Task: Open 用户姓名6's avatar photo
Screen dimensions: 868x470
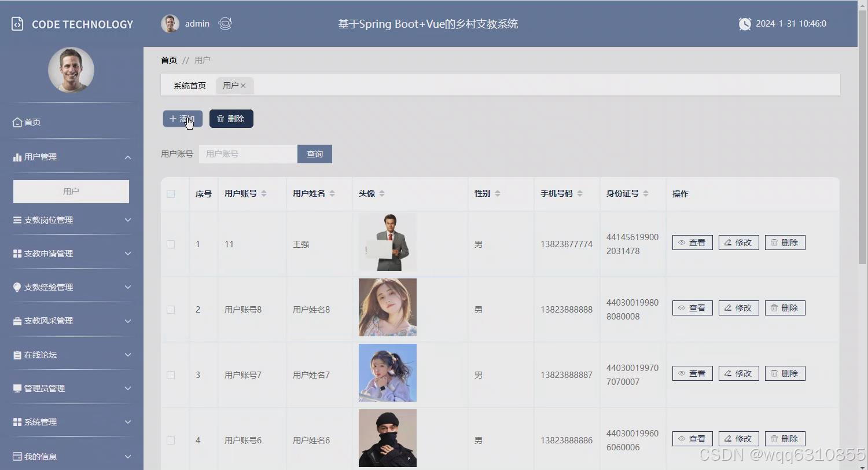Action: pyautogui.click(x=388, y=438)
